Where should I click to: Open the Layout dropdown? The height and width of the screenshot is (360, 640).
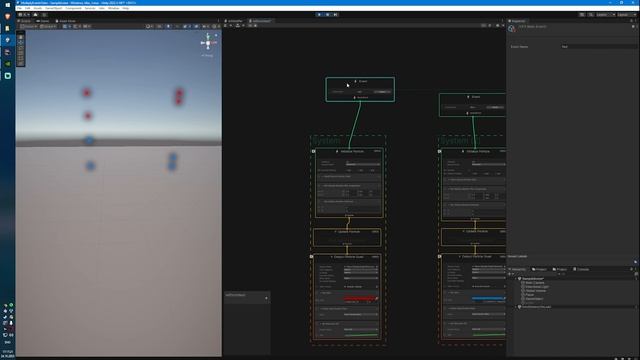[627, 15]
